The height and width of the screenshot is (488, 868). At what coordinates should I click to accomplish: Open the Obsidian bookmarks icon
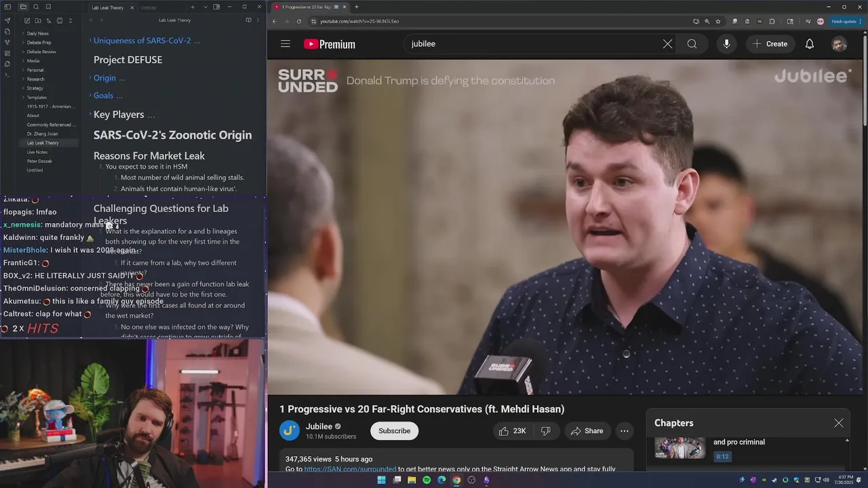pos(48,7)
